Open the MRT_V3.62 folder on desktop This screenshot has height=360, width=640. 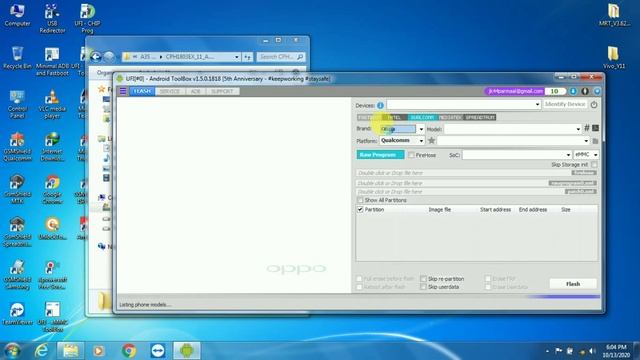613,16
